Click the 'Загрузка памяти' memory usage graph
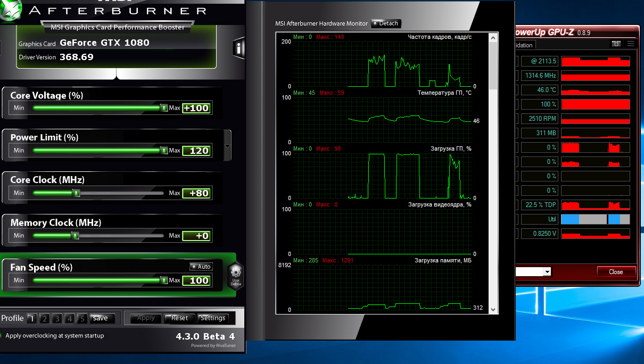Screen dimensions: 644x364 pos(382,287)
